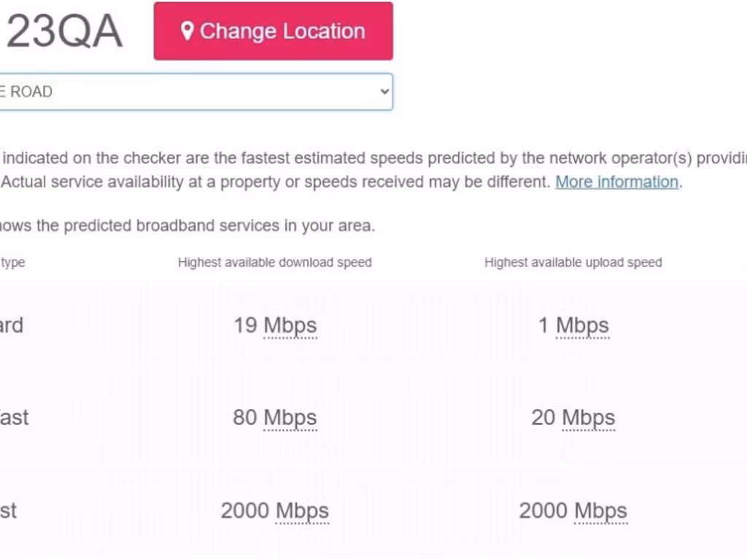The width and height of the screenshot is (747, 560).
Task: Click the row label of the 2000 Mbps row
Action: tap(9, 510)
